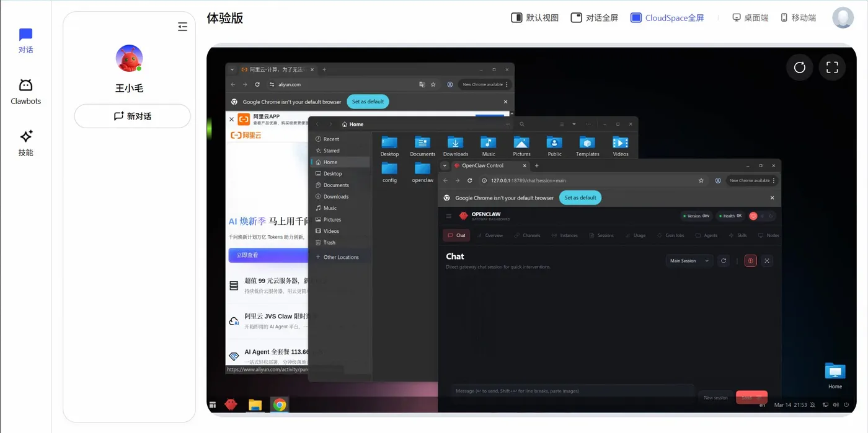The width and height of the screenshot is (868, 433).
Task: Start a 新对话 new conversation
Action: (x=132, y=116)
